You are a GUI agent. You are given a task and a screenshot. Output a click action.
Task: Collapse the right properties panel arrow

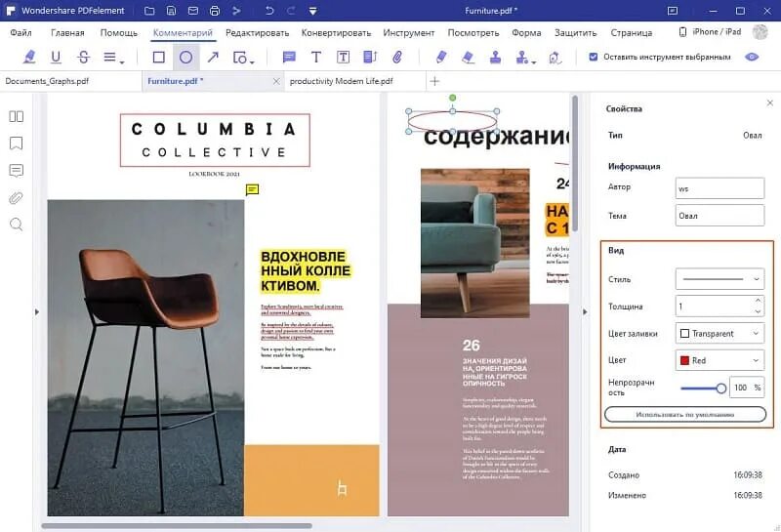click(585, 312)
